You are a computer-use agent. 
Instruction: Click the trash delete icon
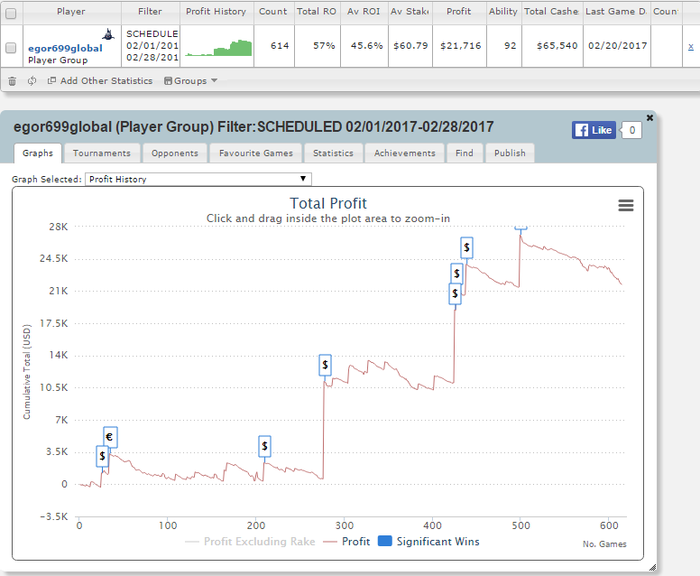pos(12,81)
